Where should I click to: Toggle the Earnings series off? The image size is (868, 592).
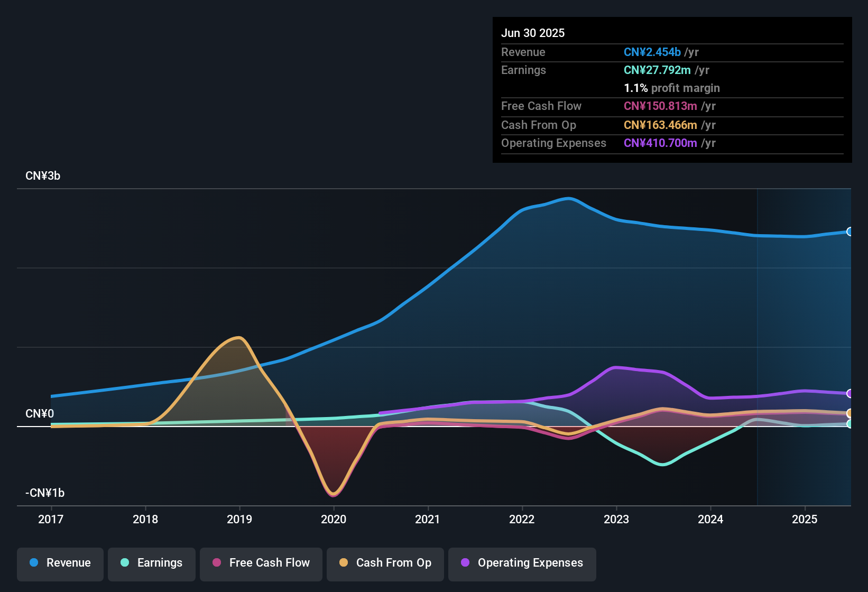[151, 563]
